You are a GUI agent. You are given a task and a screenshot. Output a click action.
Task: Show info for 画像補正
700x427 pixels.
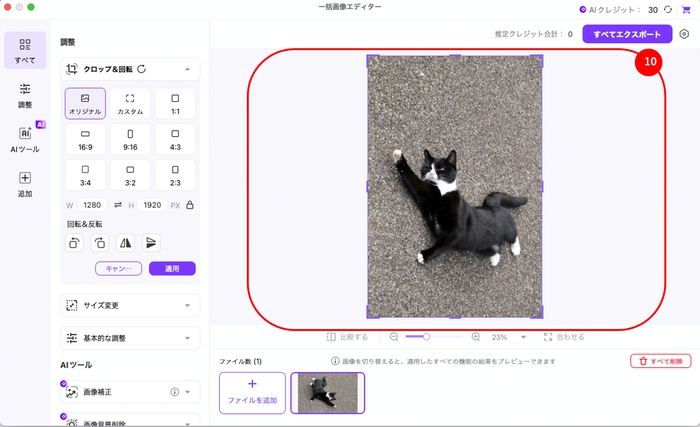click(x=175, y=392)
